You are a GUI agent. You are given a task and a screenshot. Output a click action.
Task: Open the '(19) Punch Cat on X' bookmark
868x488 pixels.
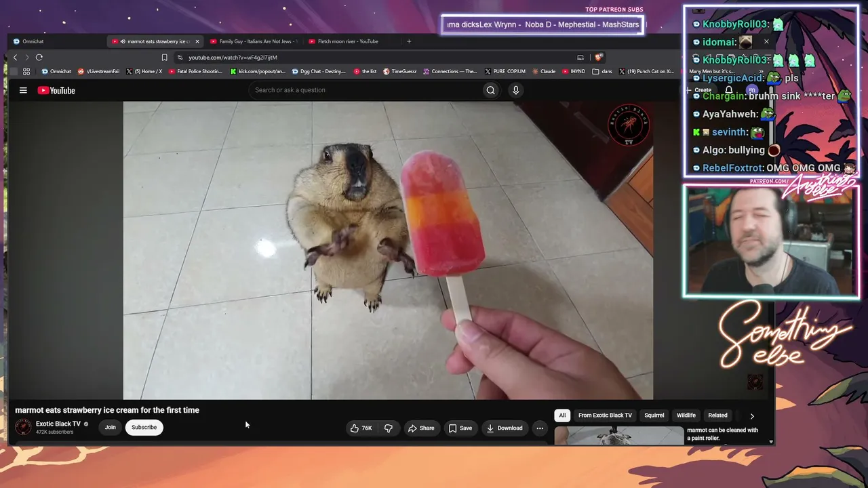[646, 71]
